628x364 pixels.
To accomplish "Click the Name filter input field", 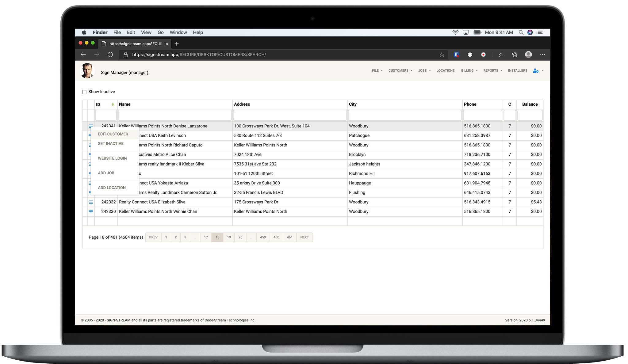I will coord(175,116).
